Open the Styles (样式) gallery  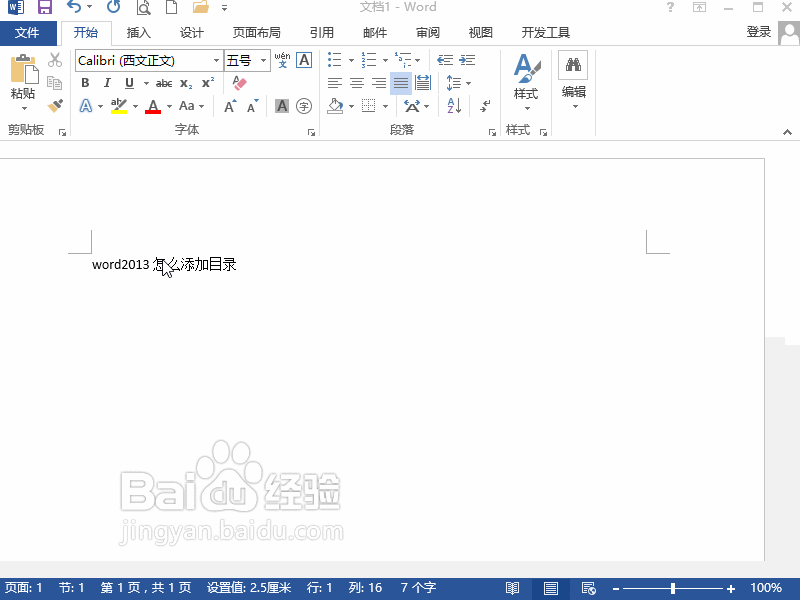[526, 82]
